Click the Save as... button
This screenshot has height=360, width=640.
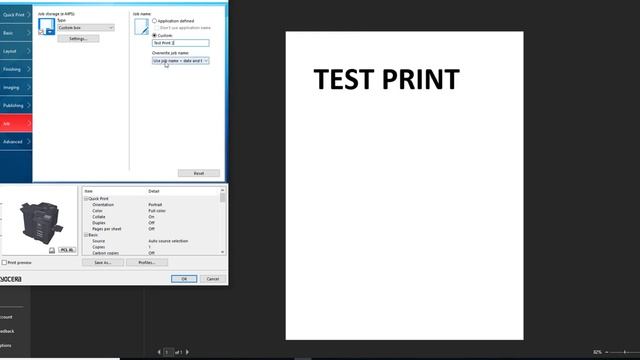coord(103,262)
